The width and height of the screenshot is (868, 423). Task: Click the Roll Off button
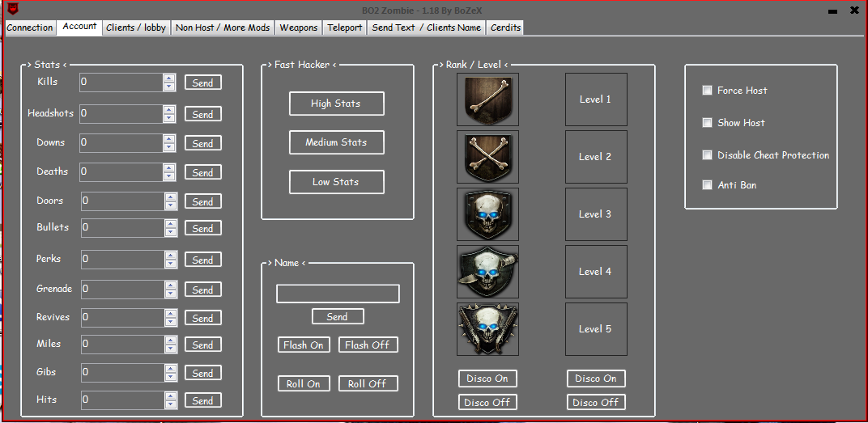pos(368,383)
